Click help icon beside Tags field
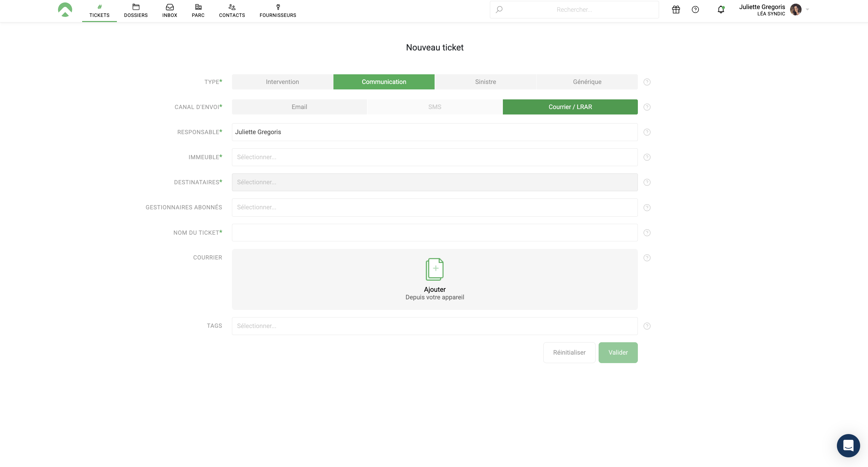 pos(647,326)
